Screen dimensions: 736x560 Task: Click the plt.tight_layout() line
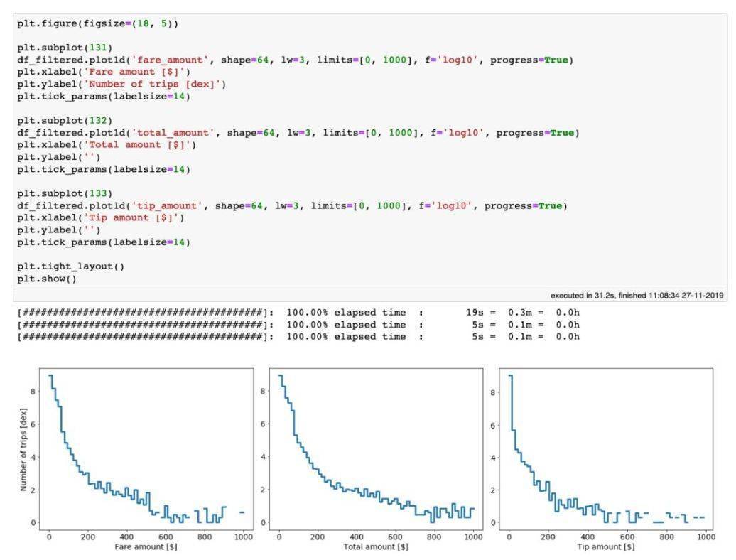(x=71, y=266)
